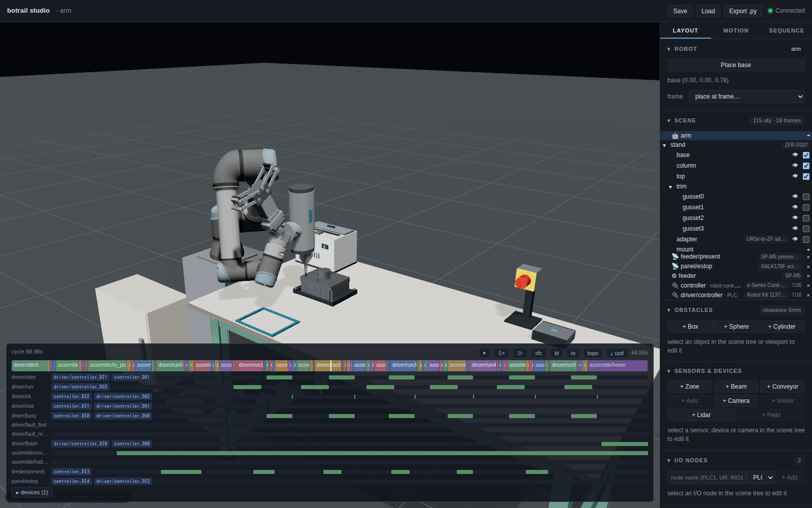The width and height of the screenshot is (812, 508).
Task: Click the node name input field
Action: [x=707, y=478]
